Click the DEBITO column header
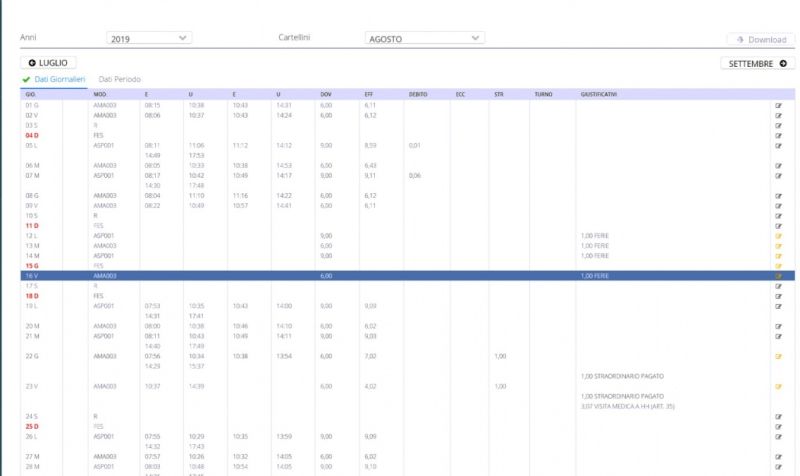The image size is (800, 476). [418, 94]
